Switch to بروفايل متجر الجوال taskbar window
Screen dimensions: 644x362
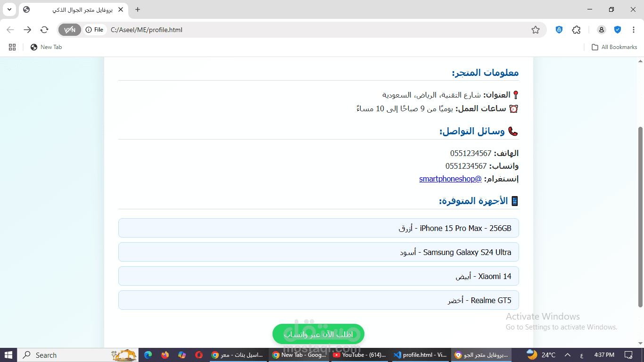pyautogui.click(x=481, y=355)
